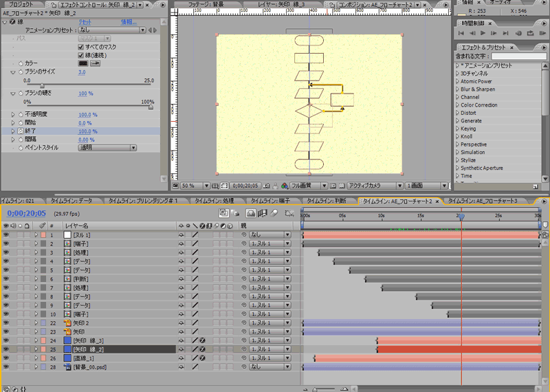Click リセット link for 線 effect

tap(85, 22)
